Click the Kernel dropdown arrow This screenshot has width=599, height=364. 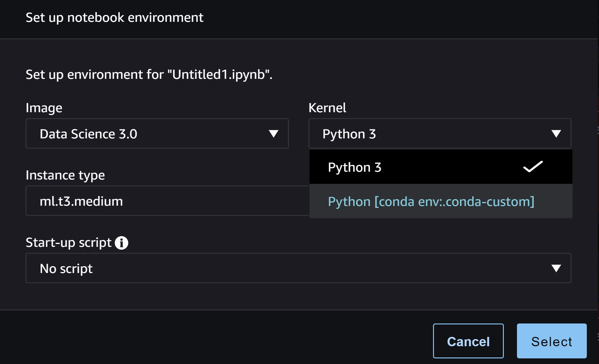click(x=557, y=134)
